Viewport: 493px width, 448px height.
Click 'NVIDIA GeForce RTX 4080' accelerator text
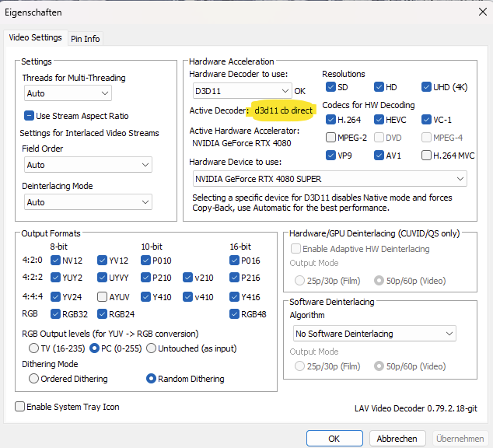pos(242,143)
